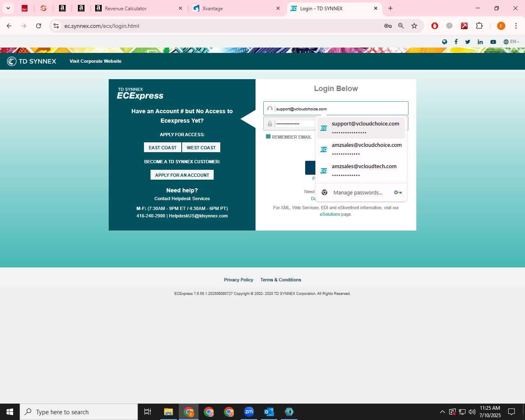Open the Extensions puzzle piece menu
This screenshot has height=420, width=525.
[x=479, y=26]
